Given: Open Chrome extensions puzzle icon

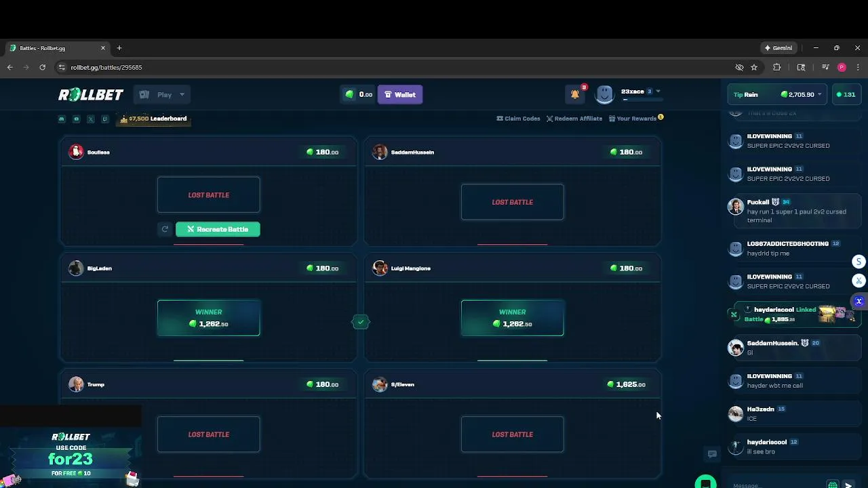Looking at the screenshot, I should pyautogui.click(x=777, y=67).
